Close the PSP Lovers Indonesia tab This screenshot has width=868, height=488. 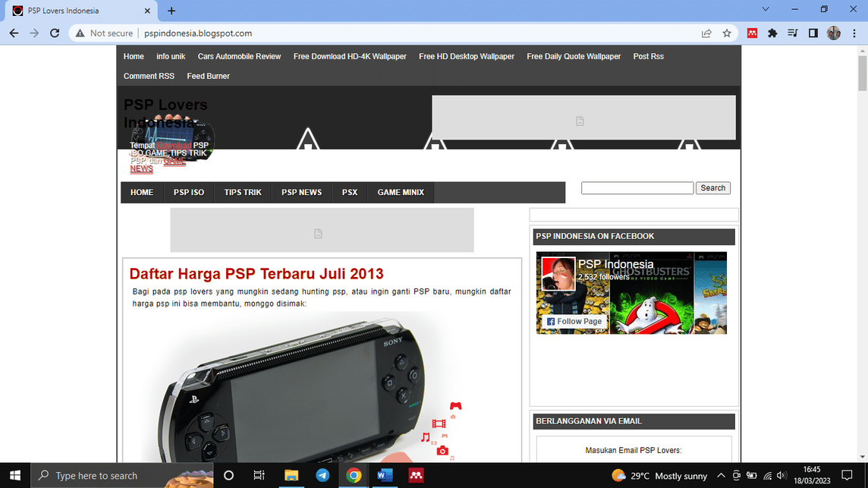tap(147, 11)
